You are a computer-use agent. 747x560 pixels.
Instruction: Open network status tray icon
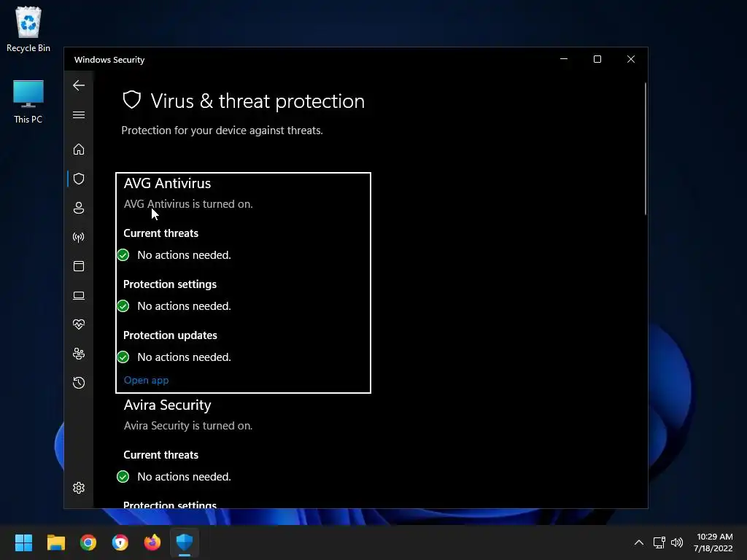[x=659, y=542]
